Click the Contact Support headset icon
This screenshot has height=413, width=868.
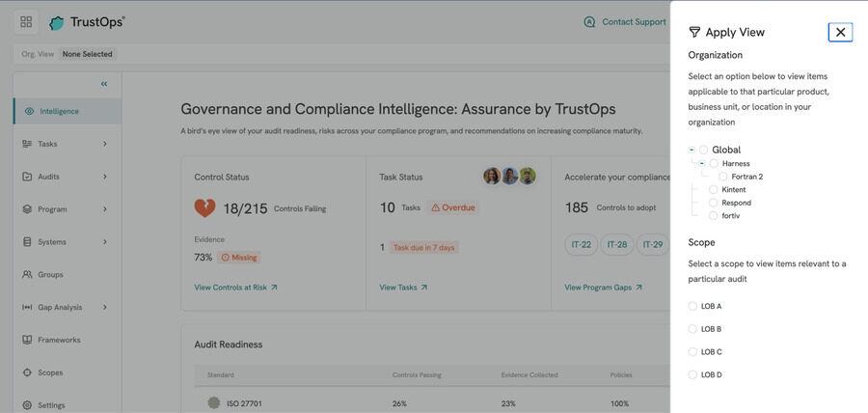pyautogui.click(x=589, y=22)
